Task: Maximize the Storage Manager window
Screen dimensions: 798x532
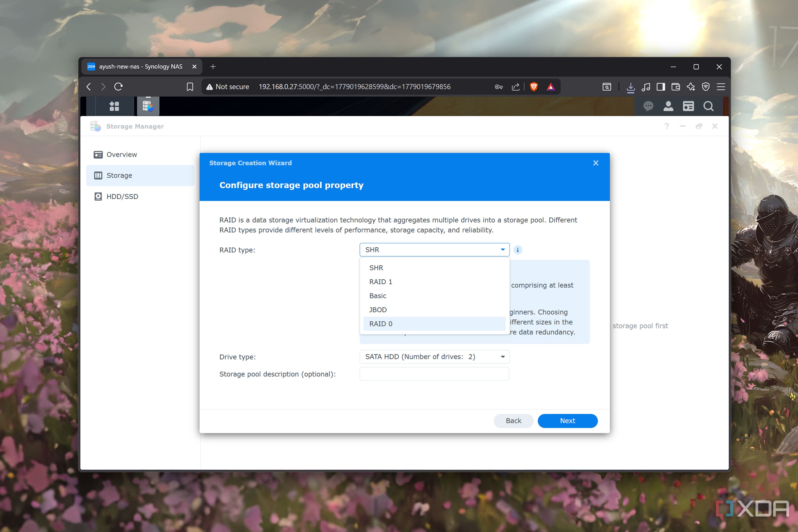Action: 699,126
